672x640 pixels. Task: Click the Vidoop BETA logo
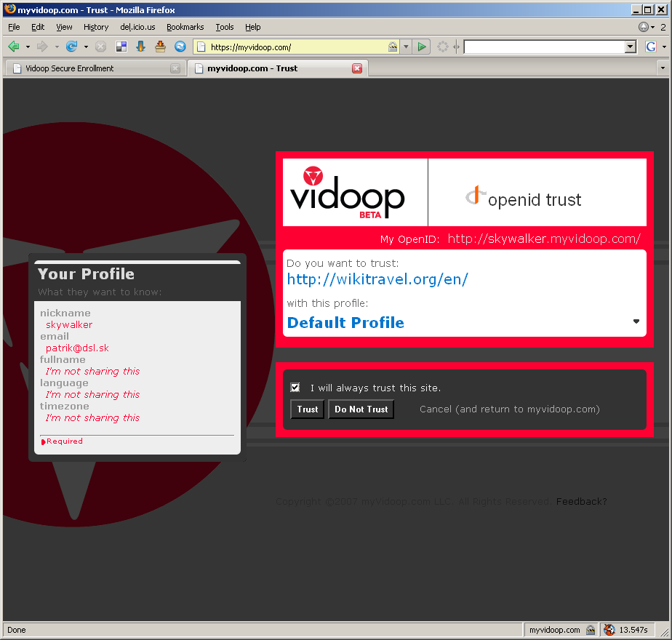tap(348, 193)
